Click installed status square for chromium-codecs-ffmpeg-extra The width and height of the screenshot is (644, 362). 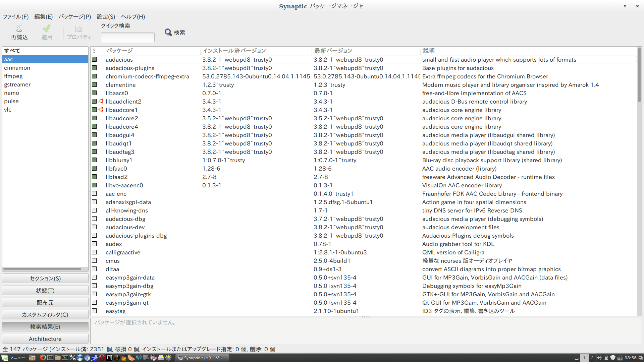click(x=94, y=76)
